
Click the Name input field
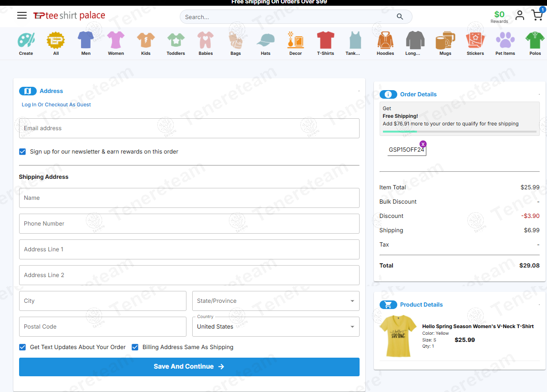click(x=189, y=198)
